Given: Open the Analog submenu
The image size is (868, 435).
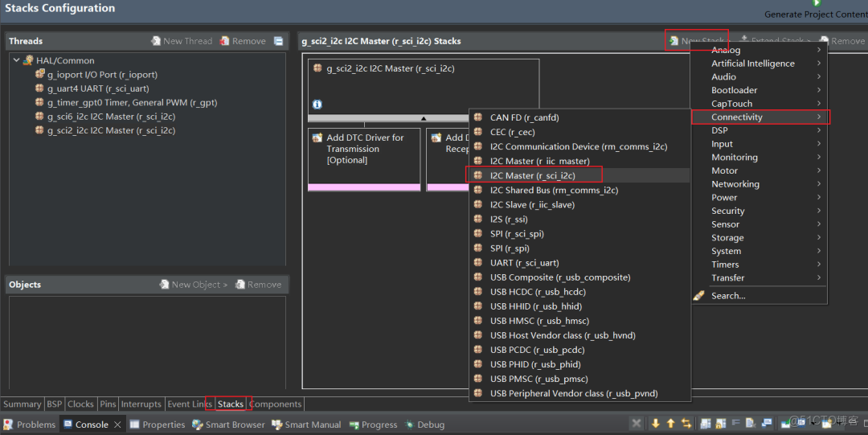Looking at the screenshot, I should 759,50.
